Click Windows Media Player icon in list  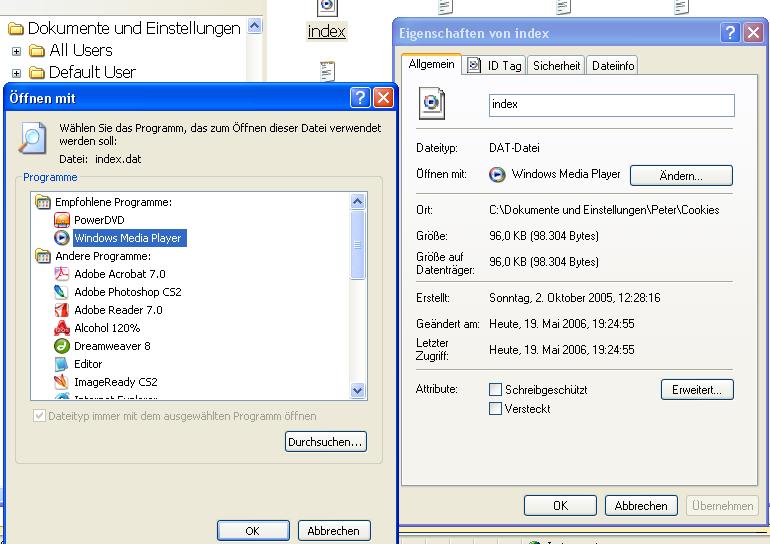coord(62,238)
